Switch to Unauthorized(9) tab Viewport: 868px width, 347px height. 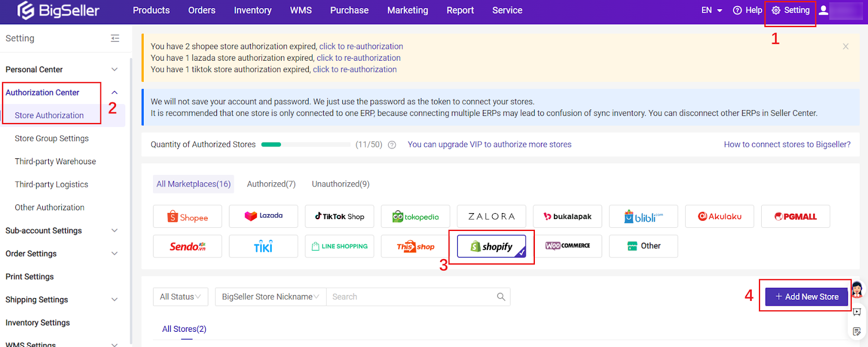(x=341, y=184)
